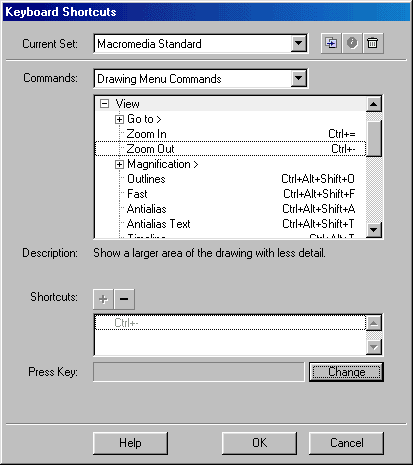Click the commands list scroll up arrow
This screenshot has height=465, width=413.
click(374, 104)
